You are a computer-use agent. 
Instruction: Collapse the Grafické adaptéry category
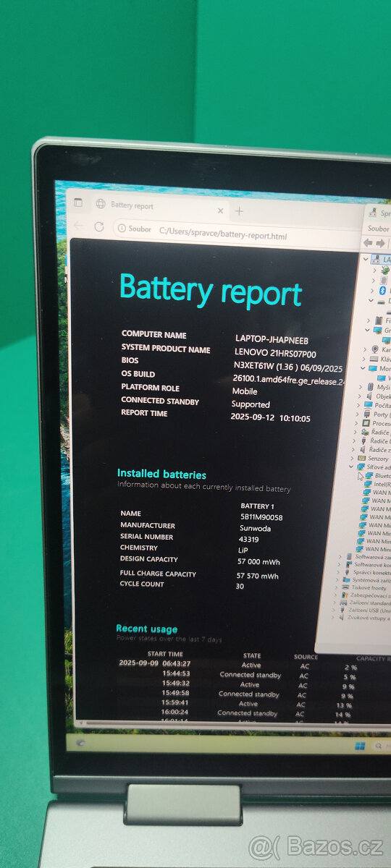[x=367, y=330]
